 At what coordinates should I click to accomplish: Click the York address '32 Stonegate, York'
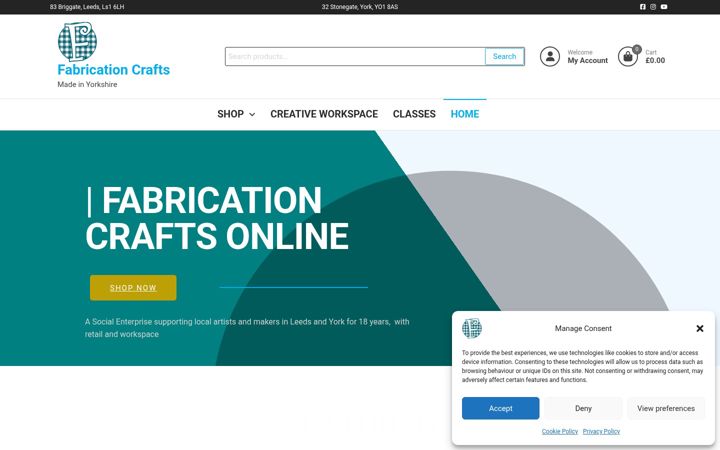pos(360,7)
